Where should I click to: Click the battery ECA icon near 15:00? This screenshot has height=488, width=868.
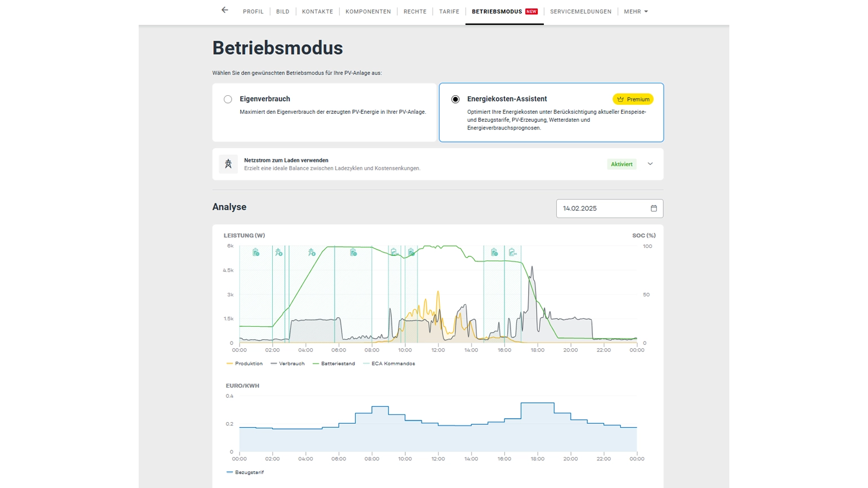pyautogui.click(x=494, y=252)
